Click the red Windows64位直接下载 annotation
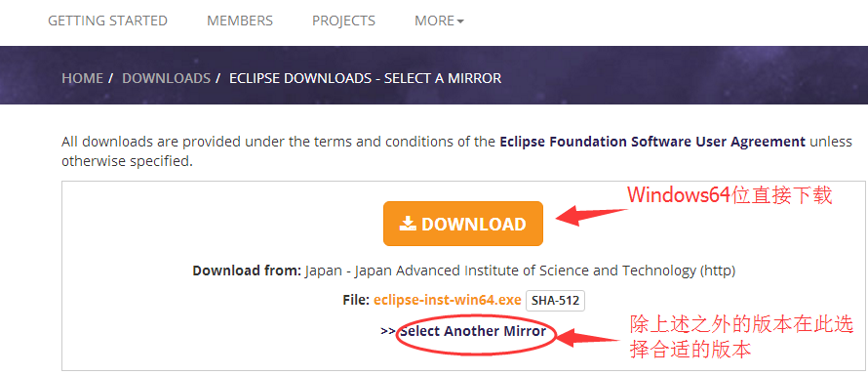This screenshot has width=868, height=375. coord(730,195)
